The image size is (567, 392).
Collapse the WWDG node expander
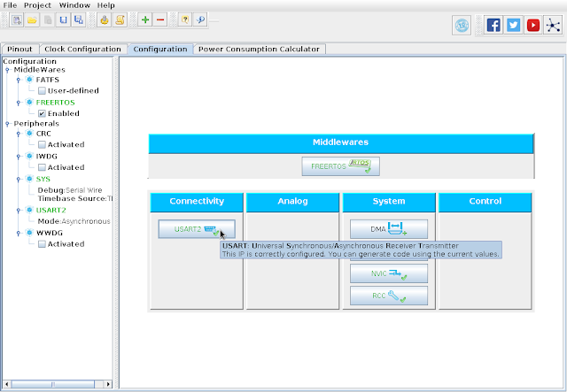pos(19,233)
